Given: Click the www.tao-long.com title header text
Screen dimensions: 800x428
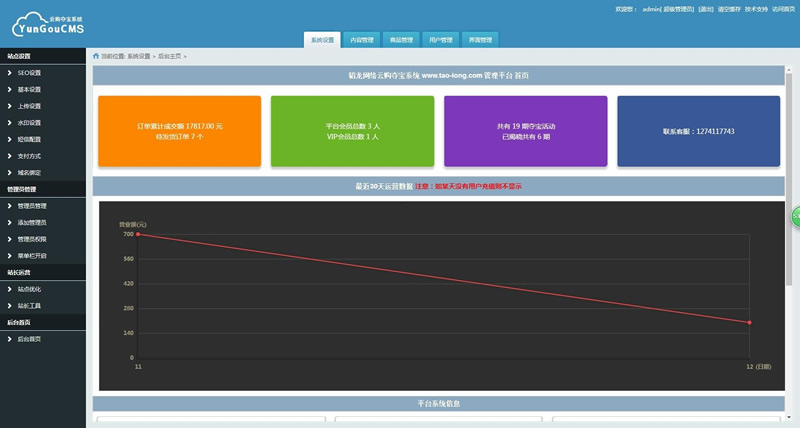Looking at the screenshot, I should [x=439, y=75].
